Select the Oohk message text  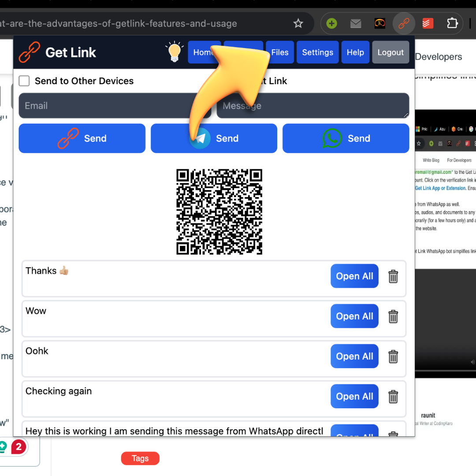(x=37, y=351)
